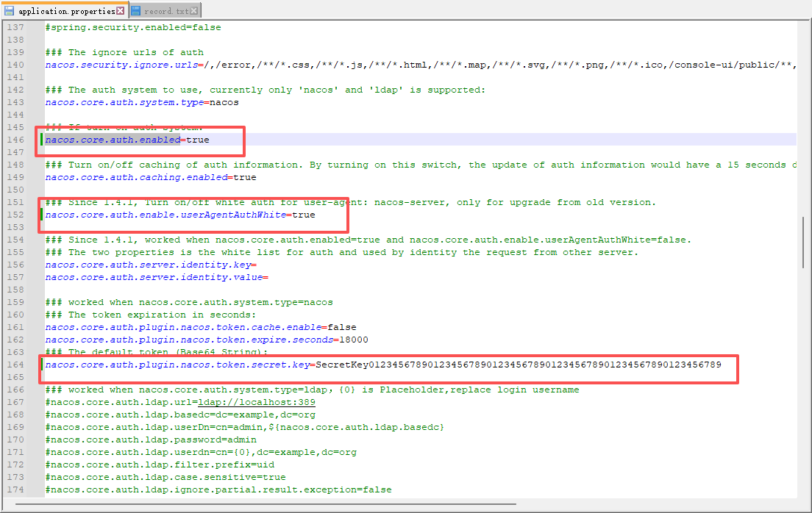Click the vertical scrollbar thumb
Image resolution: width=812 pixels, height=513 pixels.
(x=803, y=243)
